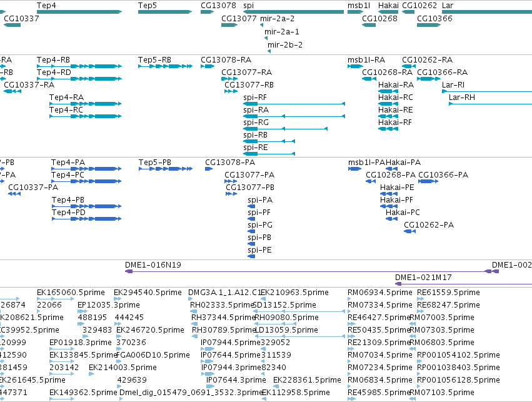The image size is (532, 402).
Task: Click the CG13077 gene label in the top track
Action: [239, 19]
